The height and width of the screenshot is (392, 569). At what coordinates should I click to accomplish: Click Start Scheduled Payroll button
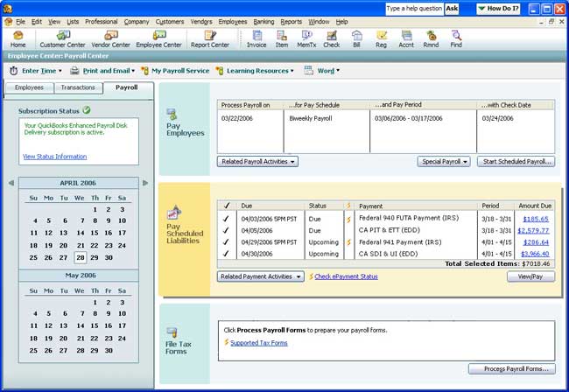(x=516, y=162)
